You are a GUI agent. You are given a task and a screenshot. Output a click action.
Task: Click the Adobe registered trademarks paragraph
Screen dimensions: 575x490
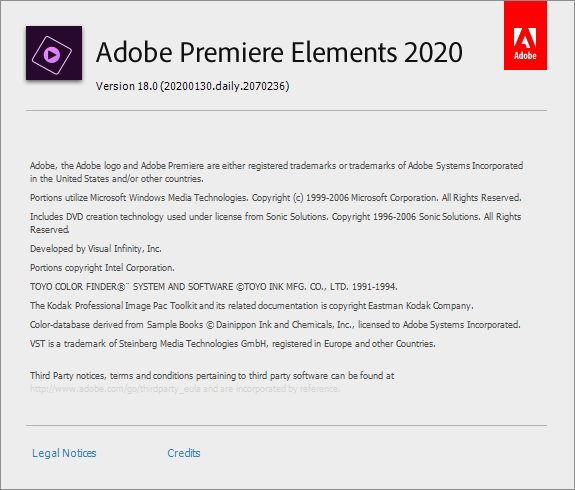(276, 172)
